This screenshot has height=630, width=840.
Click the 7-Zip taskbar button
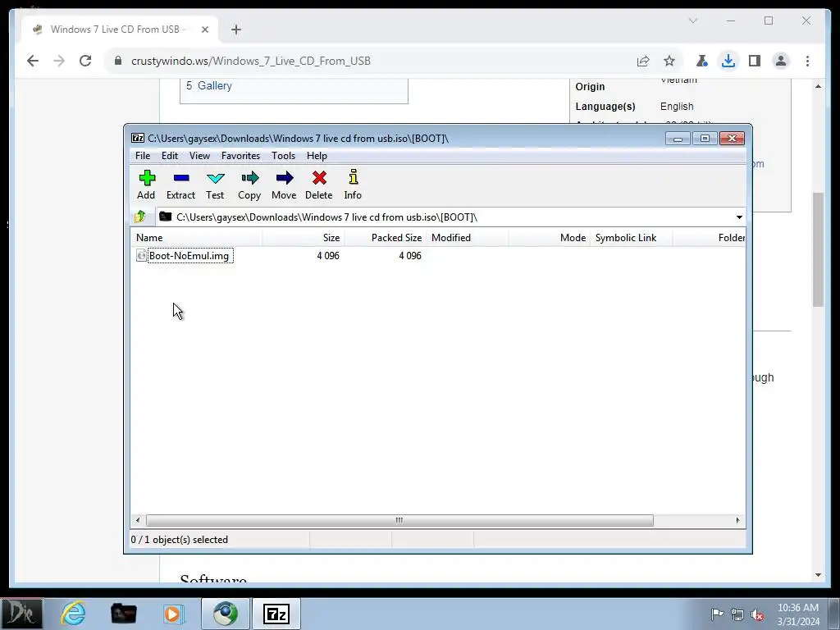(276, 613)
